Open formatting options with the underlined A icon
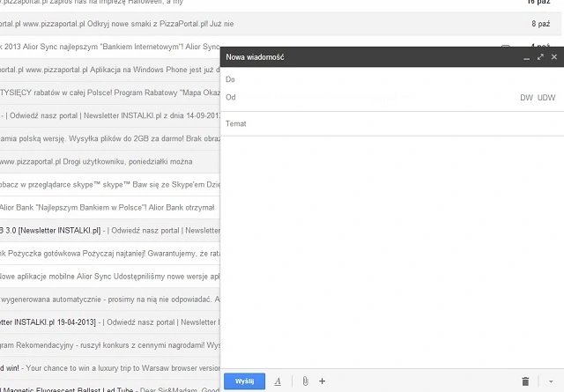This screenshot has width=564, height=392. [x=278, y=381]
